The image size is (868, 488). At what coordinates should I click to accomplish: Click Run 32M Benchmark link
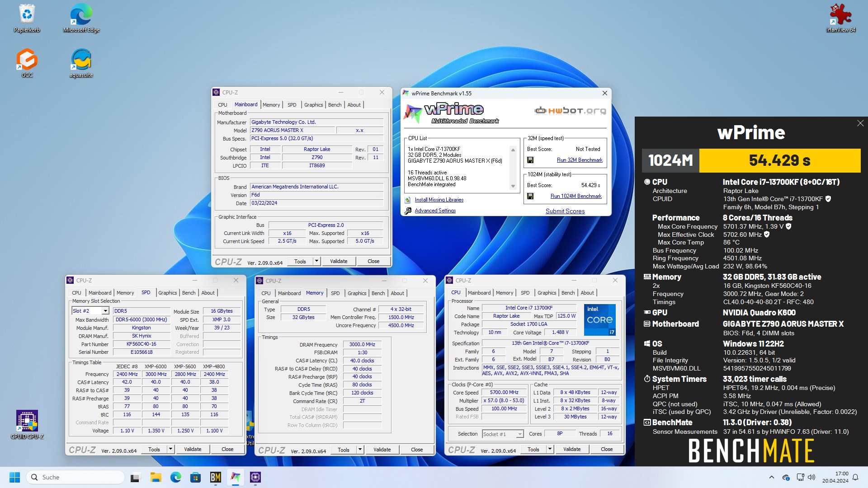580,160
